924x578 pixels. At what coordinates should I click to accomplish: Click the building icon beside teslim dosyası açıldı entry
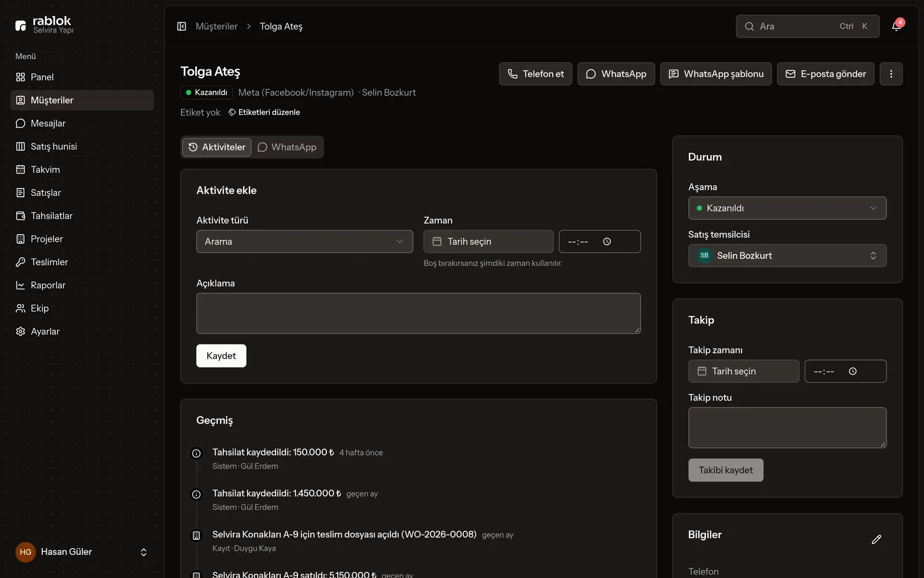pyautogui.click(x=196, y=536)
